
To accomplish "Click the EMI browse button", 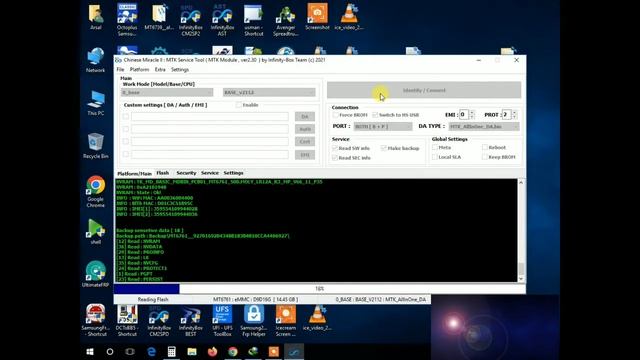I will pos(305,155).
